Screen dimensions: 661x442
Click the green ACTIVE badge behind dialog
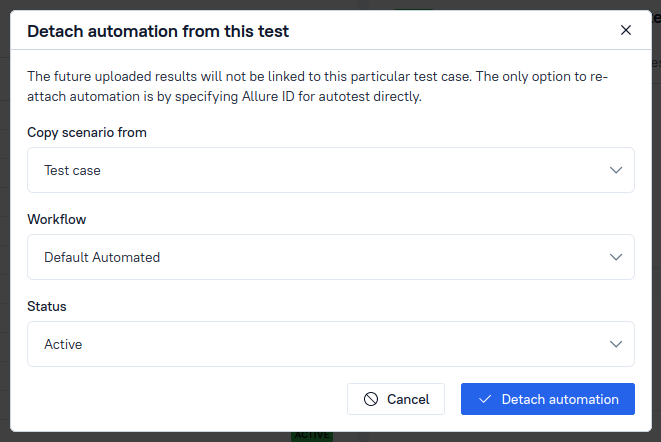311,436
